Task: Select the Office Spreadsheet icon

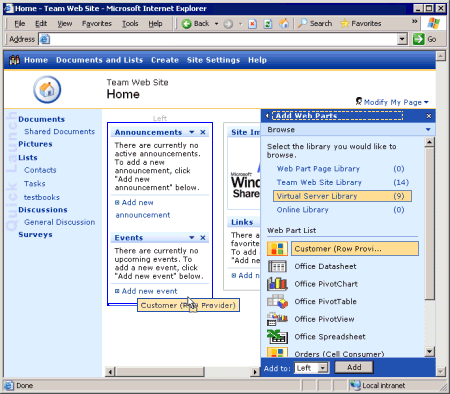Action: click(x=277, y=336)
